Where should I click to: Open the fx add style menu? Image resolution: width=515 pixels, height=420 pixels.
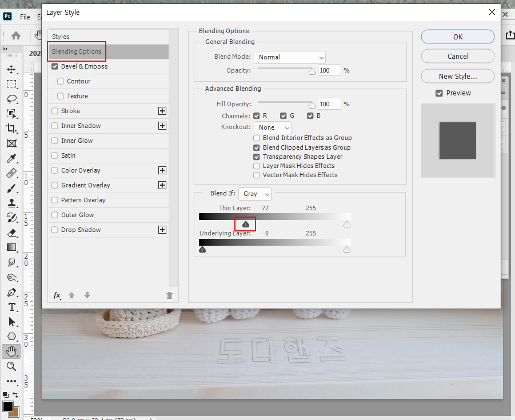57,295
